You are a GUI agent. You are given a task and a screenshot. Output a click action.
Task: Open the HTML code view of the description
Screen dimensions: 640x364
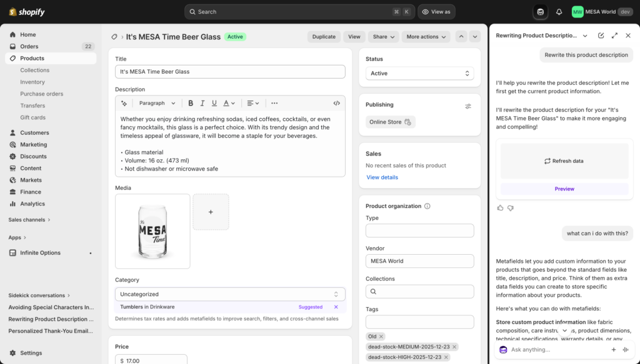click(x=336, y=103)
